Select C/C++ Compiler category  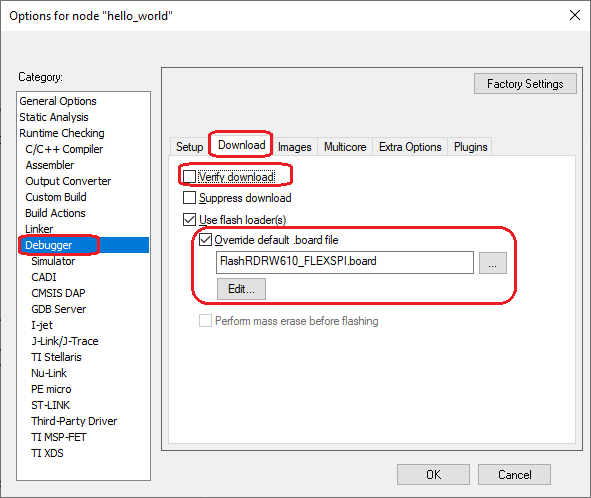click(x=64, y=149)
